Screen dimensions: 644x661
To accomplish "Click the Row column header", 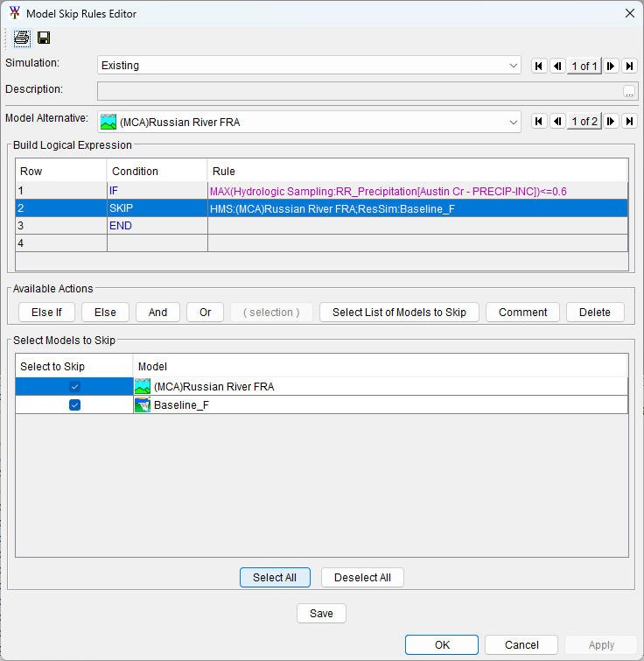I will [61, 171].
